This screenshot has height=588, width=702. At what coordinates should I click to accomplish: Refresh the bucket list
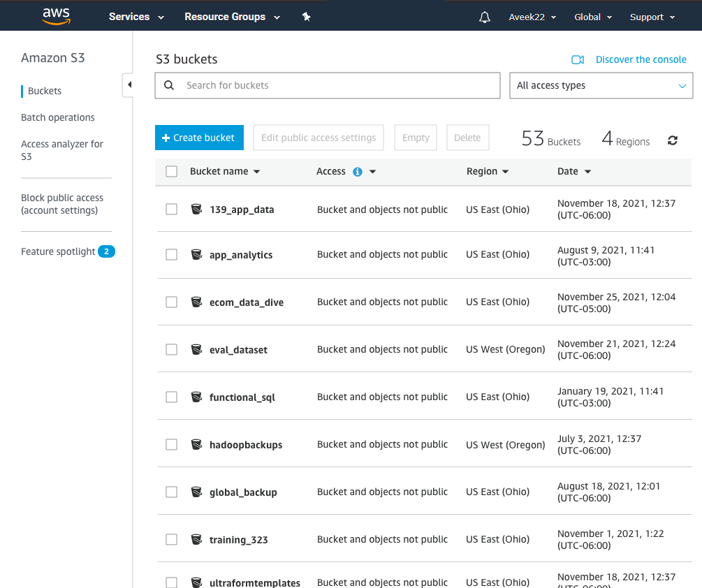(x=673, y=140)
